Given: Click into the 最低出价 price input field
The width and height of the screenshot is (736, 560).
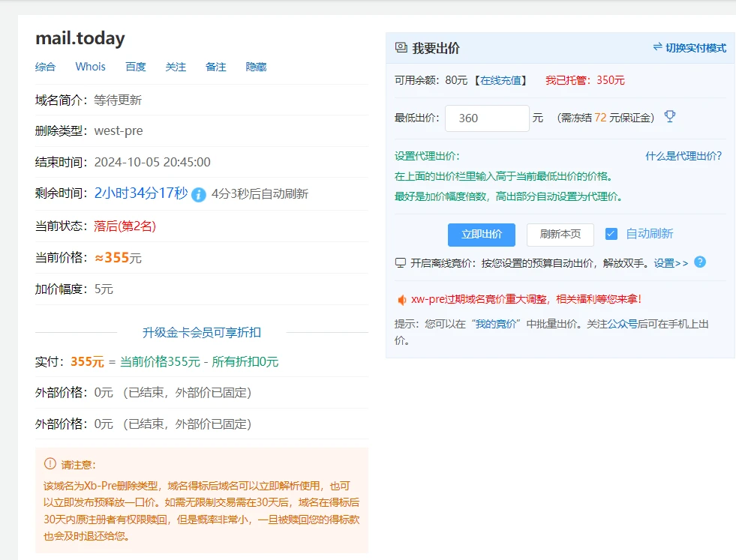Looking at the screenshot, I should pos(487,118).
